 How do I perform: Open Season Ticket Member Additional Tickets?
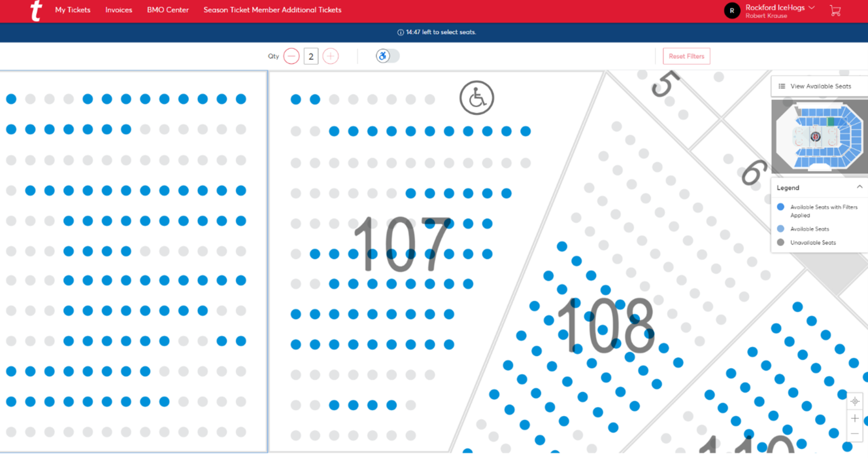tap(272, 10)
